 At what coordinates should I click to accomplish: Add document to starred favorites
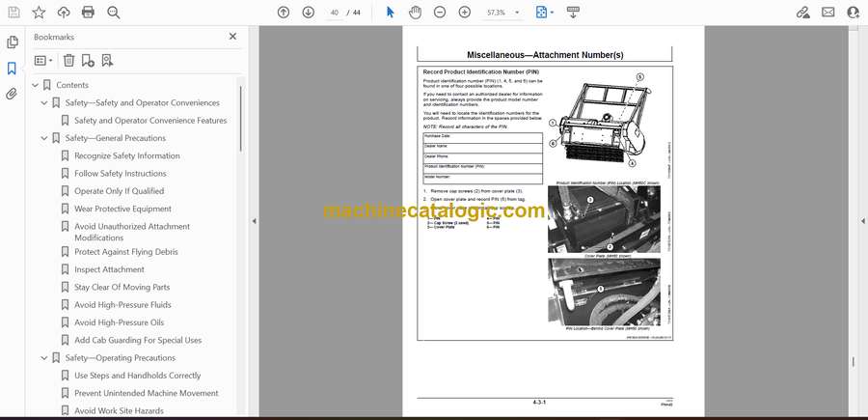coord(39,13)
